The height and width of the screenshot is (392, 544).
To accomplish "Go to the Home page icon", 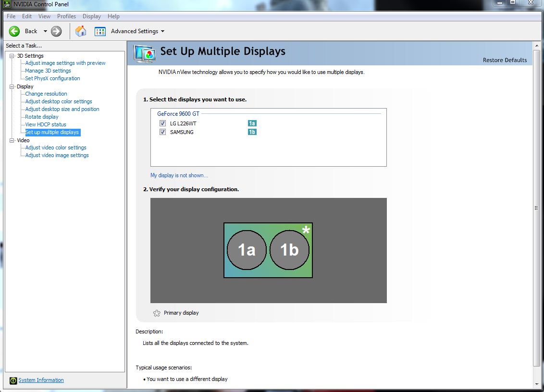I will 80,31.
